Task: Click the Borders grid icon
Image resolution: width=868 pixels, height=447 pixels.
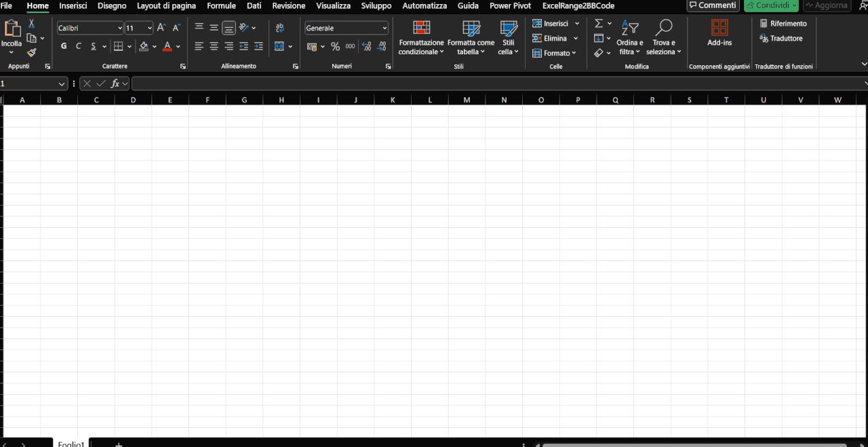Action: point(119,46)
